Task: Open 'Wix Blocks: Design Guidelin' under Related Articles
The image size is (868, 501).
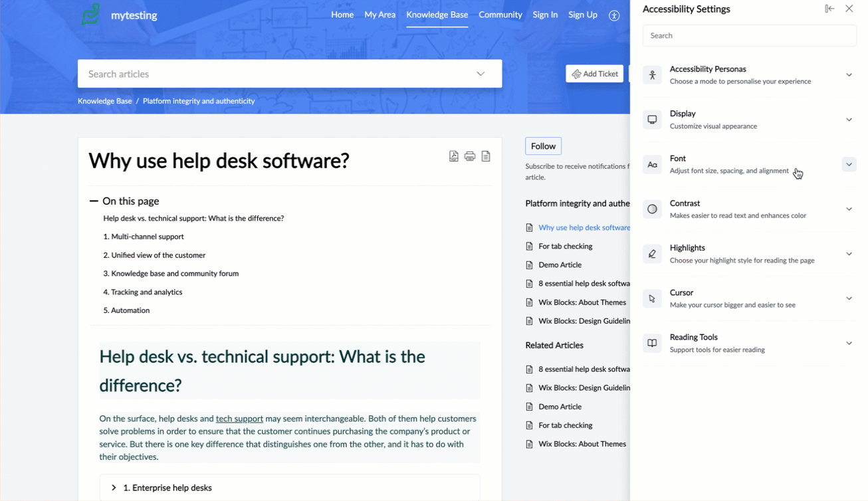Action: (584, 388)
